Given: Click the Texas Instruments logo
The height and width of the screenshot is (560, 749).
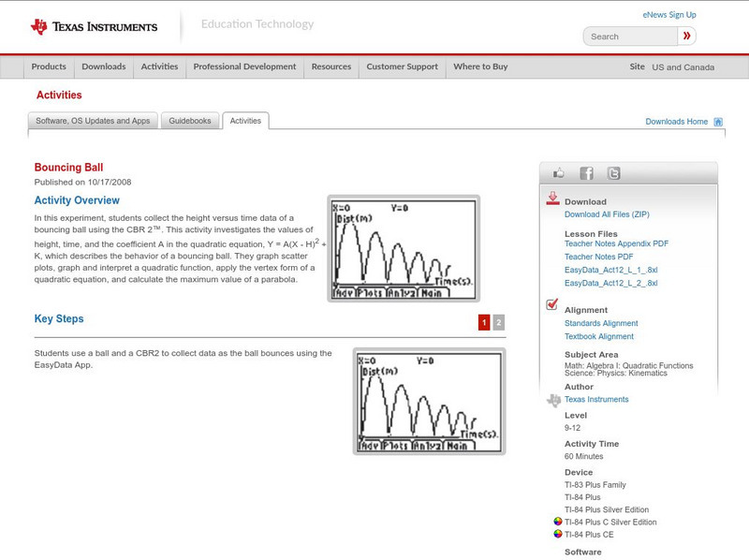Looking at the screenshot, I should (94, 26).
